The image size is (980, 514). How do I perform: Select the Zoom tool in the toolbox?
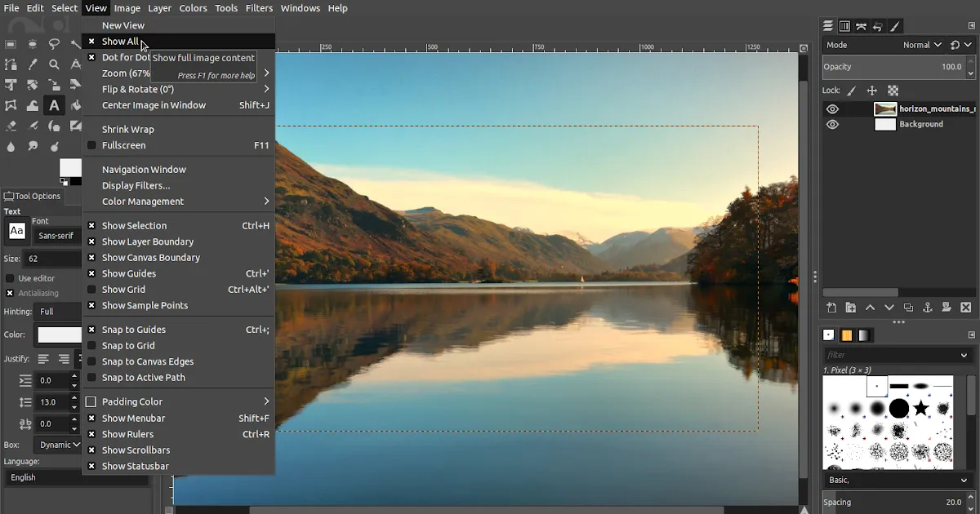pos(53,64)
